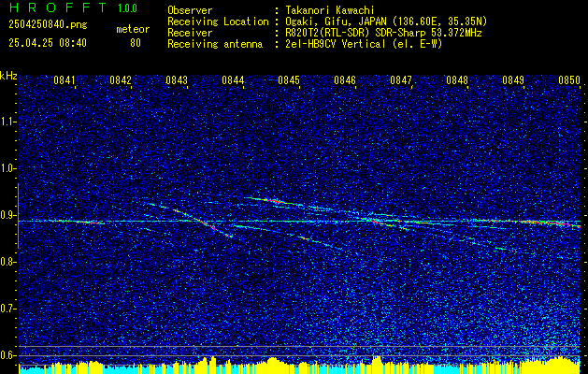Click the 0846 time marker
The height and width of the screenshot is (374, 588).
[345, 80]
